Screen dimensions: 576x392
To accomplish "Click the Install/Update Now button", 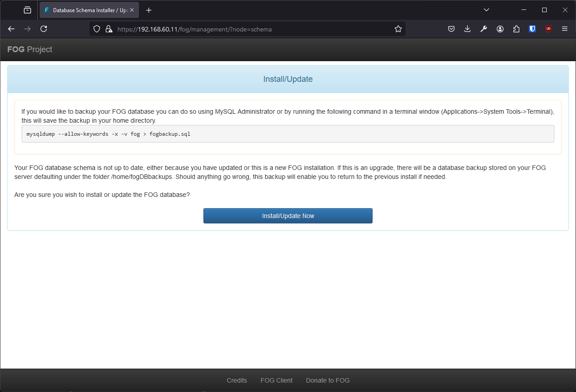I will pos(288,216).
